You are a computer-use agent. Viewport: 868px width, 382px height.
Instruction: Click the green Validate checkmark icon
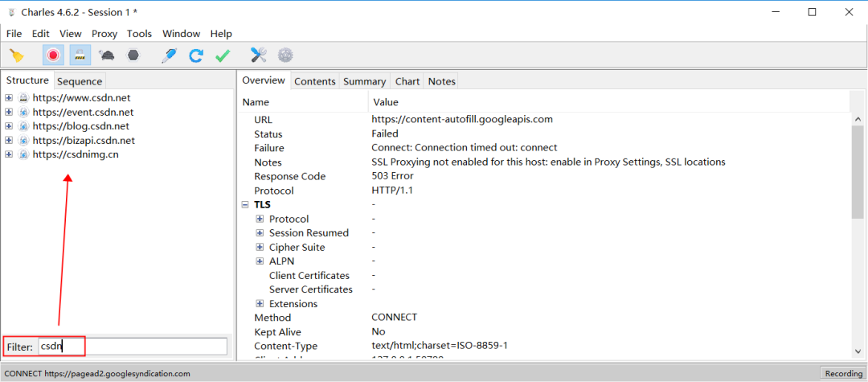click(x=223, y=55)
